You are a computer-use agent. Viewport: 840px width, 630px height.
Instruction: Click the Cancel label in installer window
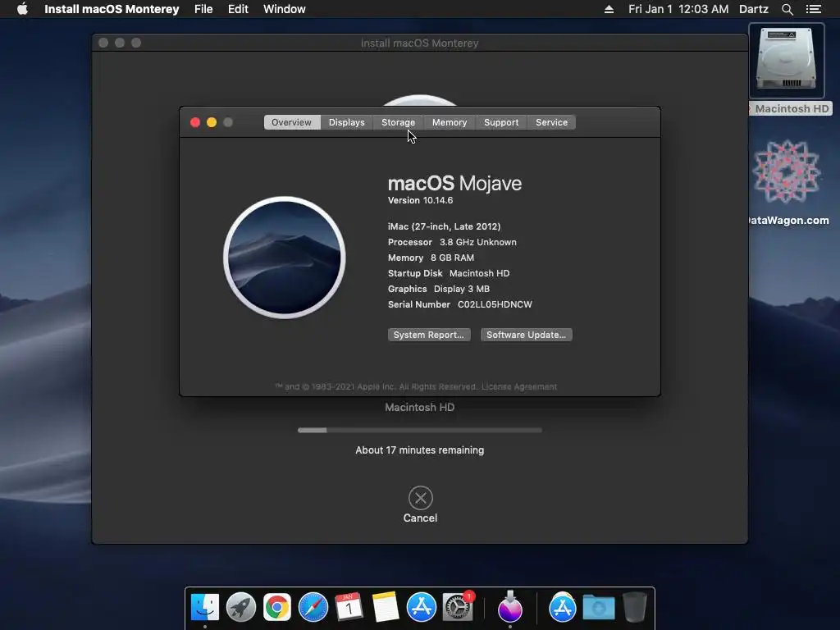tap(421, 518)
